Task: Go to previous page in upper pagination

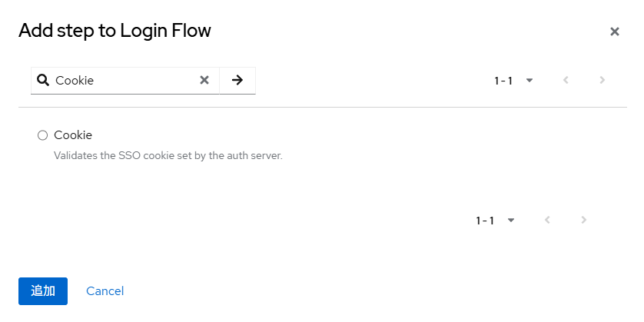Action: 566,80
